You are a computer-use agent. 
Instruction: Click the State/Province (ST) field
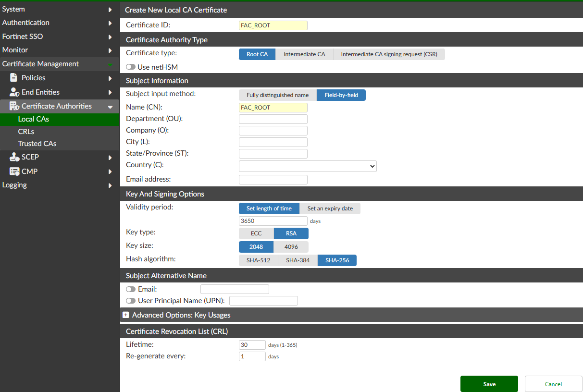point(273,154)
